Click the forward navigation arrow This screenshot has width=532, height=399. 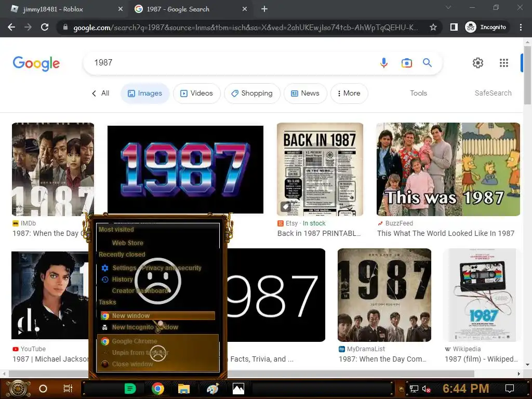pyautogui.click(x=28, y=27)
